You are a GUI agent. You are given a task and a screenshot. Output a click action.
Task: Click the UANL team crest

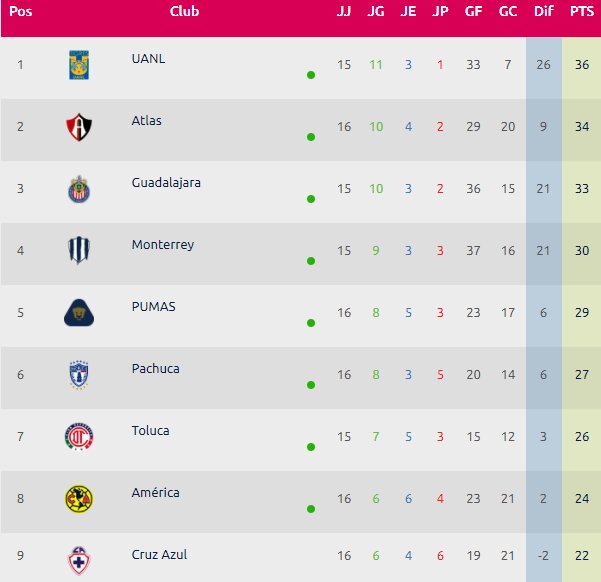(79, 64)
